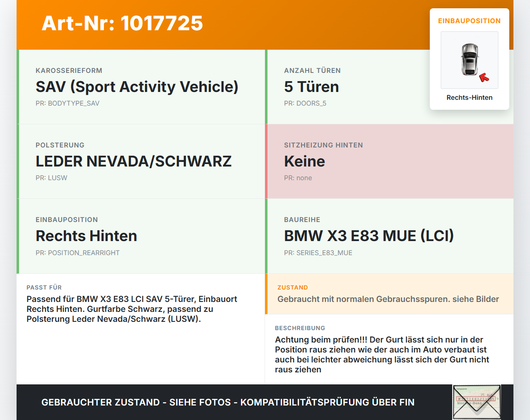This screenshot has width=530, height=420.
Task: Click the orange EINBAUPOSITION card title
Action: 470,21
